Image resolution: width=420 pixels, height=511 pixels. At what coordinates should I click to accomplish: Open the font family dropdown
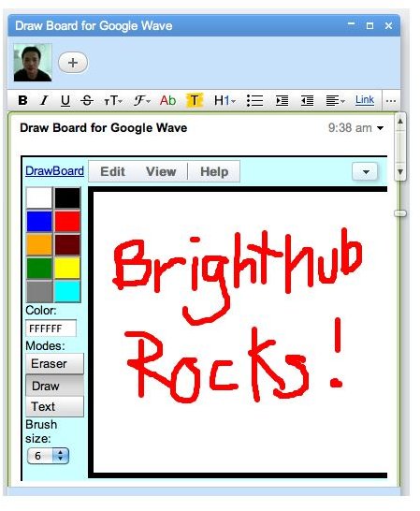pyautogui.click(x=142, y=100)
